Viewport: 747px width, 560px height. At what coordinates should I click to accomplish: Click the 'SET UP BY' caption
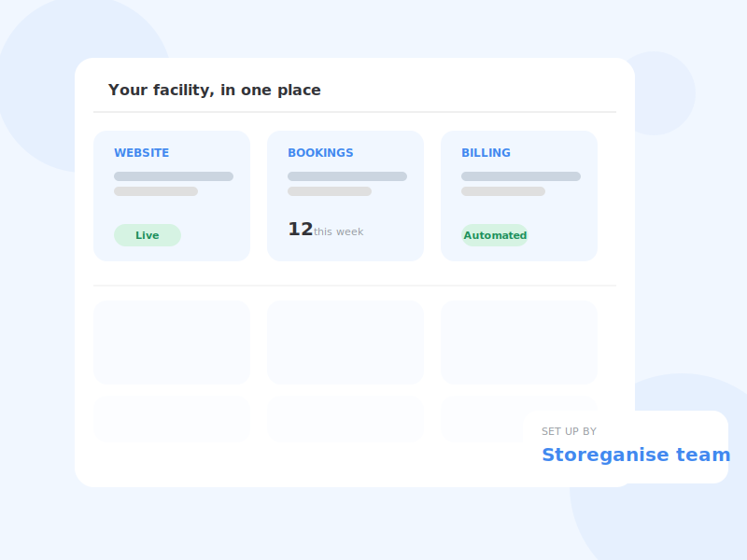pyautogui.click(x=569, y=431)
